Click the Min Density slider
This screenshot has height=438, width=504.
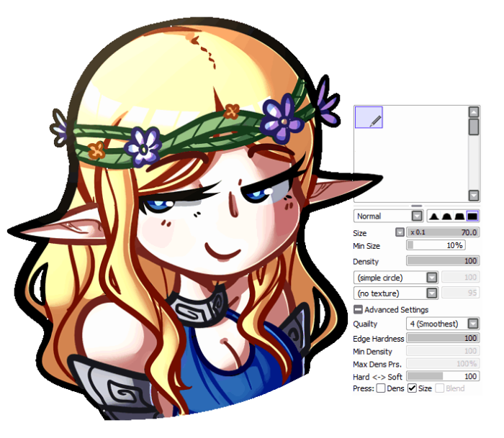tap(443, 351)
